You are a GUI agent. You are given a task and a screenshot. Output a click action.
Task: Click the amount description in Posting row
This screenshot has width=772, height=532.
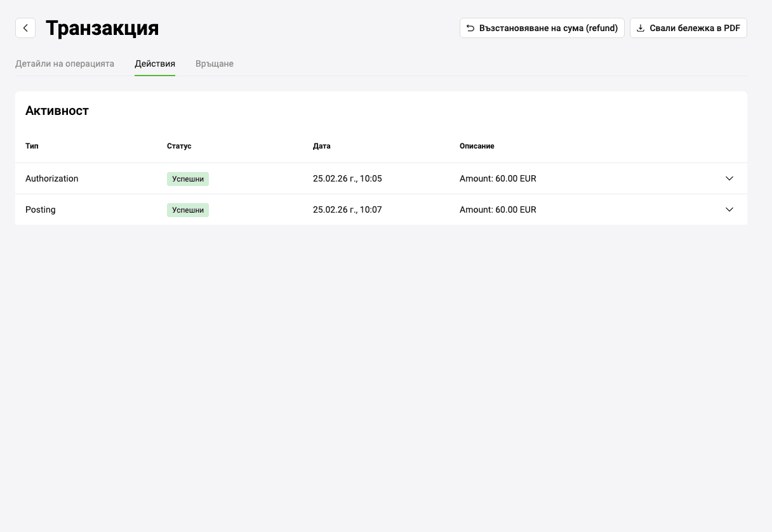tap(498, 209)
